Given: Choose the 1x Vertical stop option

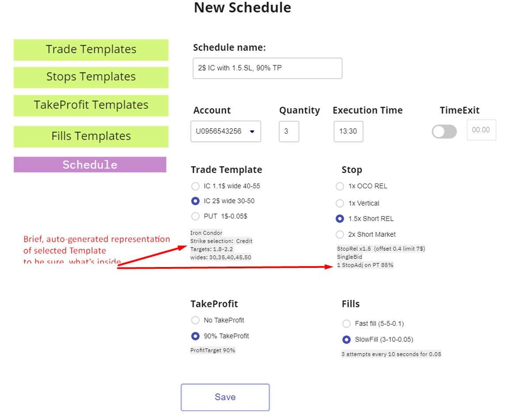Looking at the screenshot, I should (x=339, y=203).
